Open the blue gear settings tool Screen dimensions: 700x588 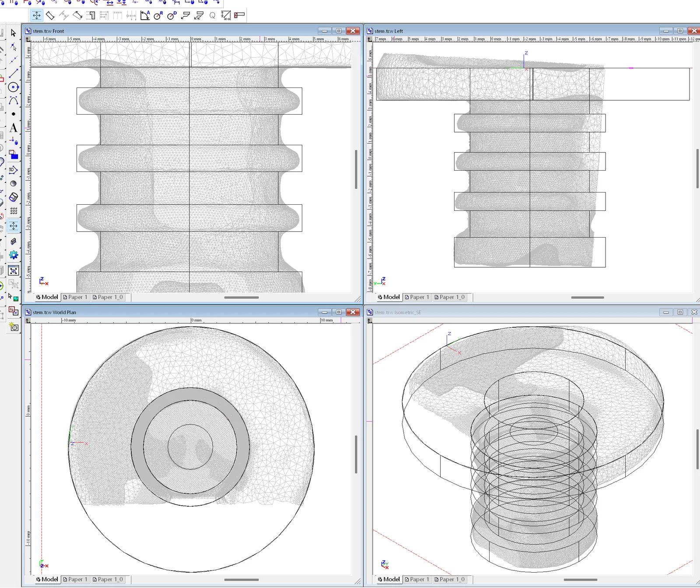tap(14, 255)
